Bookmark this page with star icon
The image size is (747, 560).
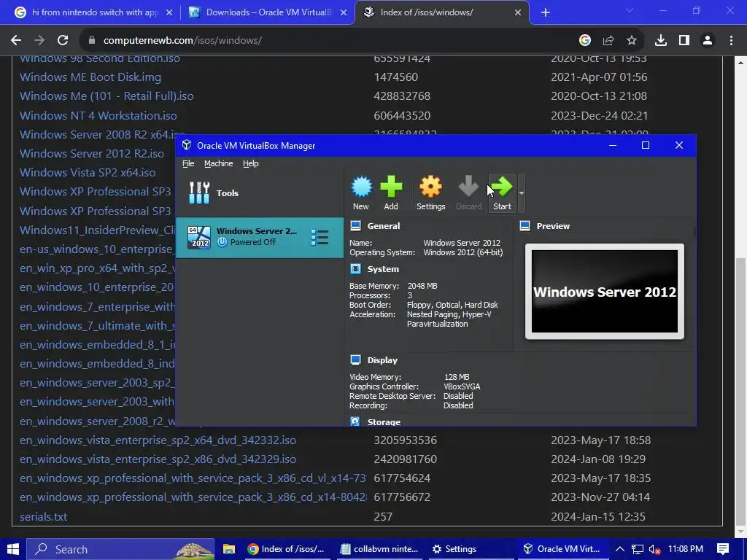coord(632,41)
